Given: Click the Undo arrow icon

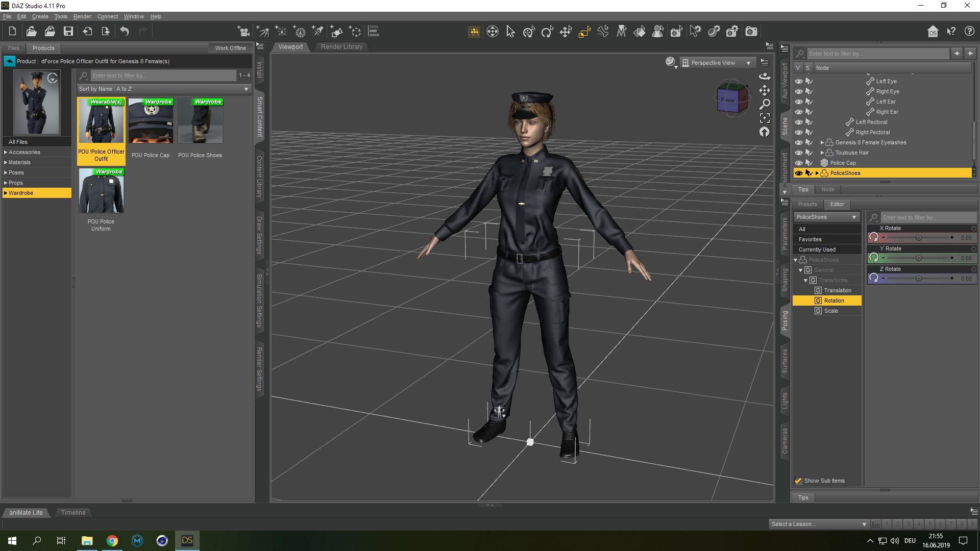Looking at the screenshot, I should click(125, 32).
